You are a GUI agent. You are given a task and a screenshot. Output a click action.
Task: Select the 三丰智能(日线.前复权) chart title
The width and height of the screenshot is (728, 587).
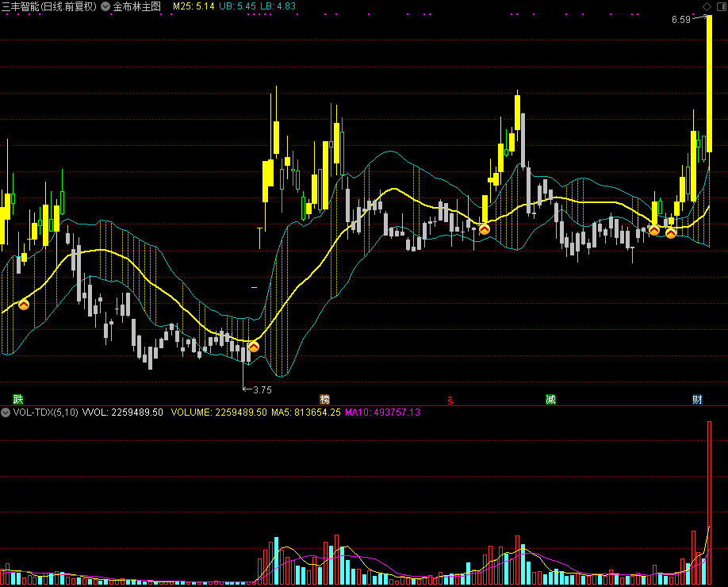click(49, 6)
